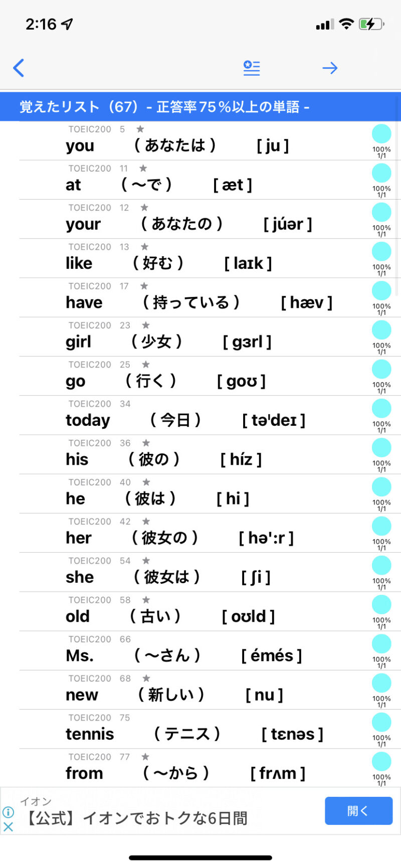401x868 pixels.
Task: Open the starred list icon in the top bar
Action: [252, 68]
